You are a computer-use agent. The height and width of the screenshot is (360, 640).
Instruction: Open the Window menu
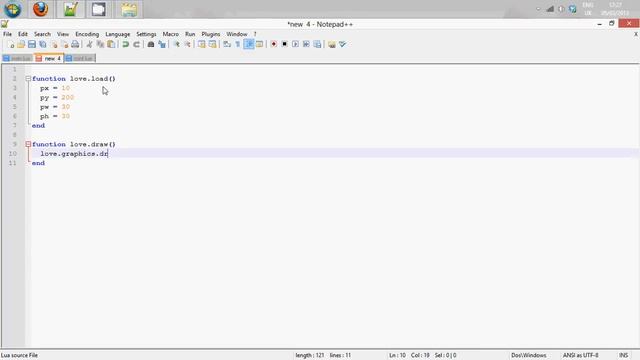(237, 34)
